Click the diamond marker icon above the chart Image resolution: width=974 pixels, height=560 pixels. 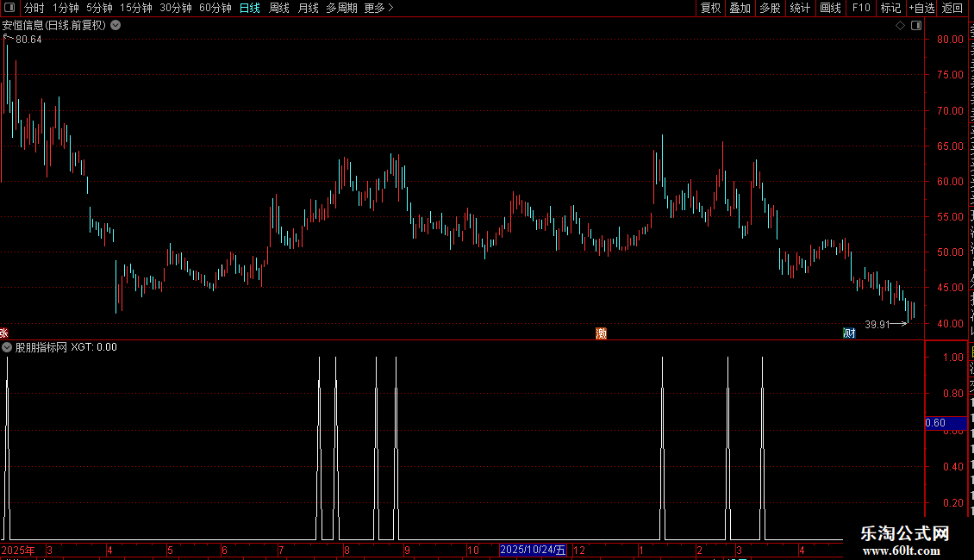coord(900,26)
